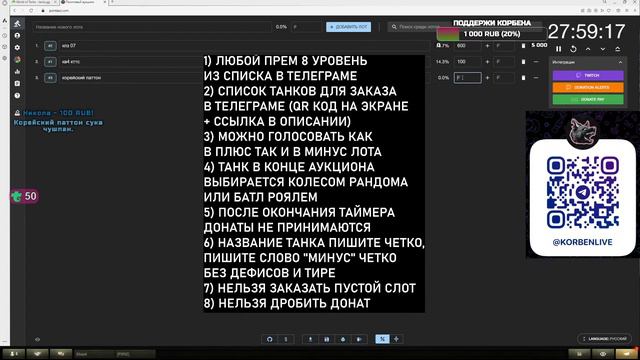Screen dimensions: 640x360
Task: Decrease timer with down chevron
Action: point(603,49)
